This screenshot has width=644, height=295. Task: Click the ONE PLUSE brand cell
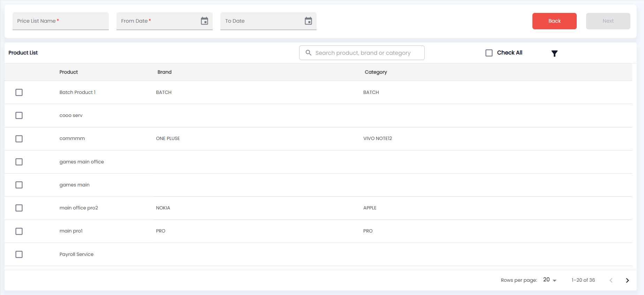(168, 138)
